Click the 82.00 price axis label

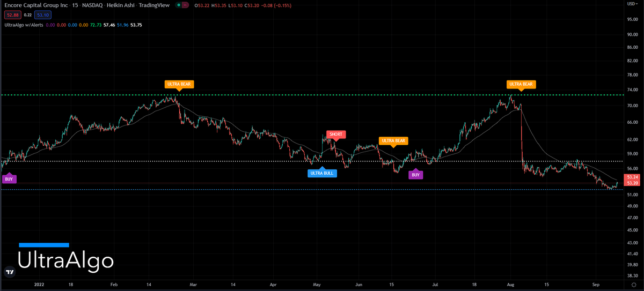point(632,61)
